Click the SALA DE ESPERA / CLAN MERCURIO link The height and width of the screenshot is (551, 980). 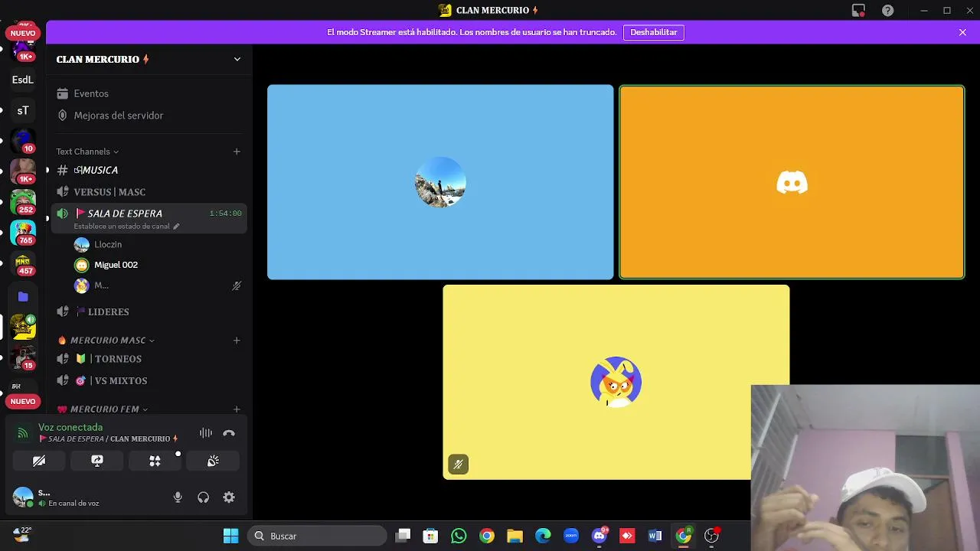pyautogui.click(x=109, y=439)
